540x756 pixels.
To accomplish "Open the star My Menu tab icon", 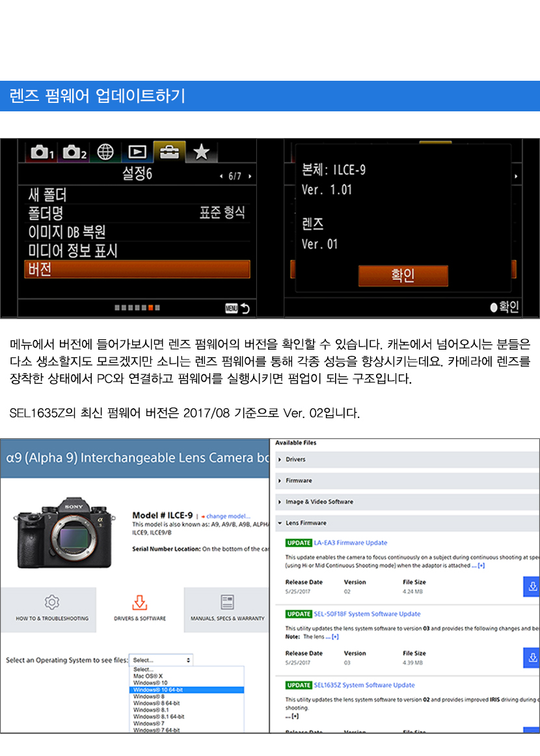I will pos(201,152).
